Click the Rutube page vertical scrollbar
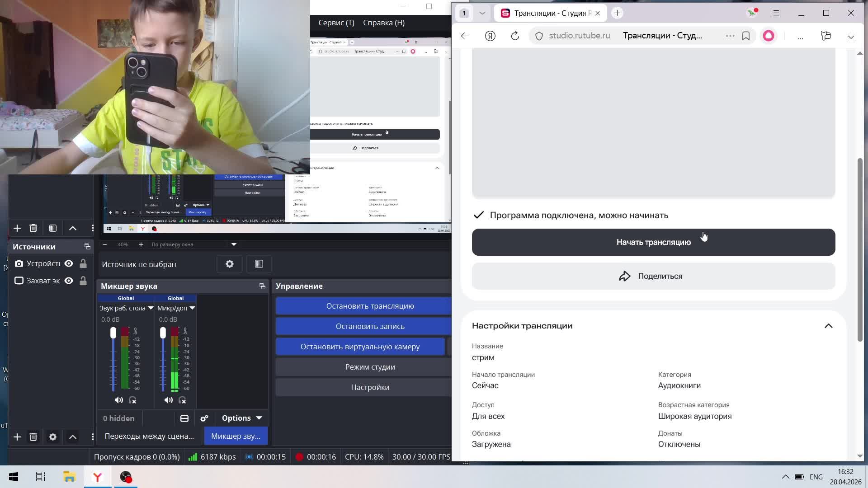Viewport: 868px width, 488px height. coord(860,249)
